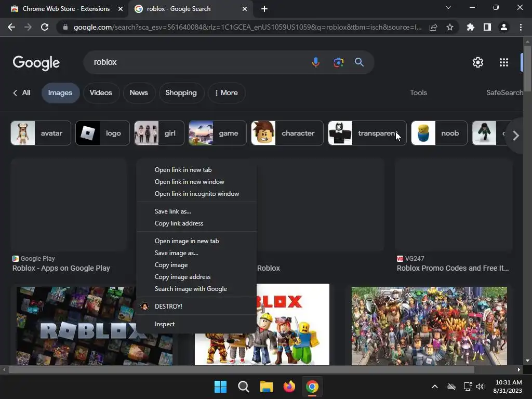The width and height of the screenshot is (532, 399).
Task: Choose Open link in new window
Action: (x=196, y=182)
